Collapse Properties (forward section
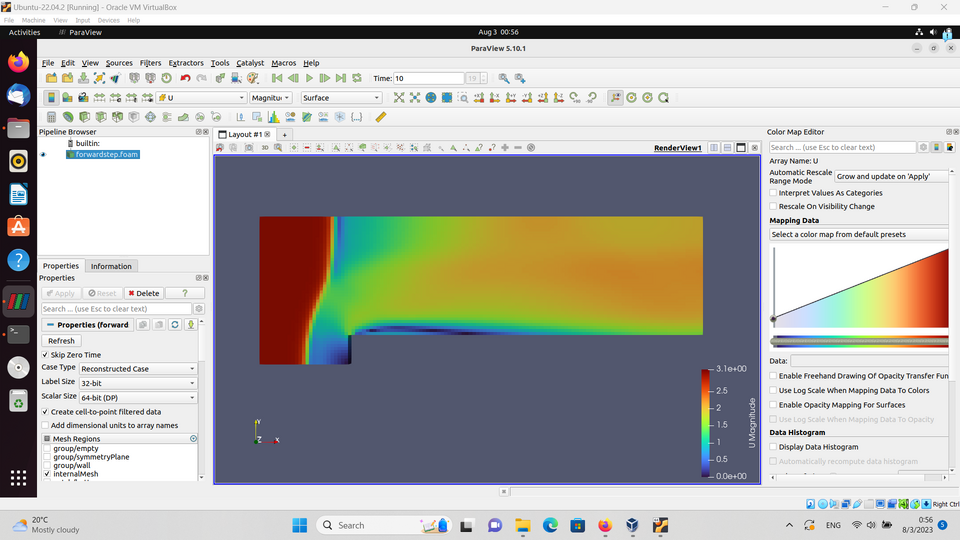The height and width of the screenshot is (540, 960). point(87,325)
